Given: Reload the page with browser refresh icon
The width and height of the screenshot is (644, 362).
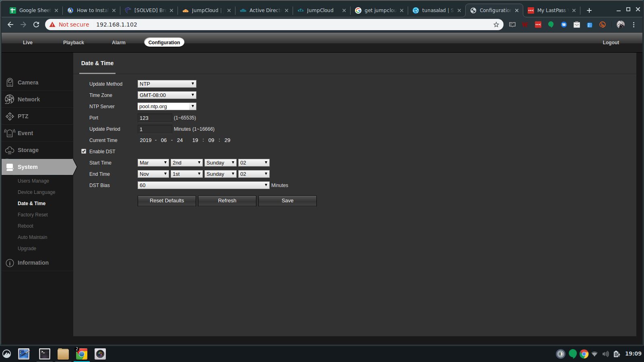Looking at the screenshot, I should click(x=36, y=25).
